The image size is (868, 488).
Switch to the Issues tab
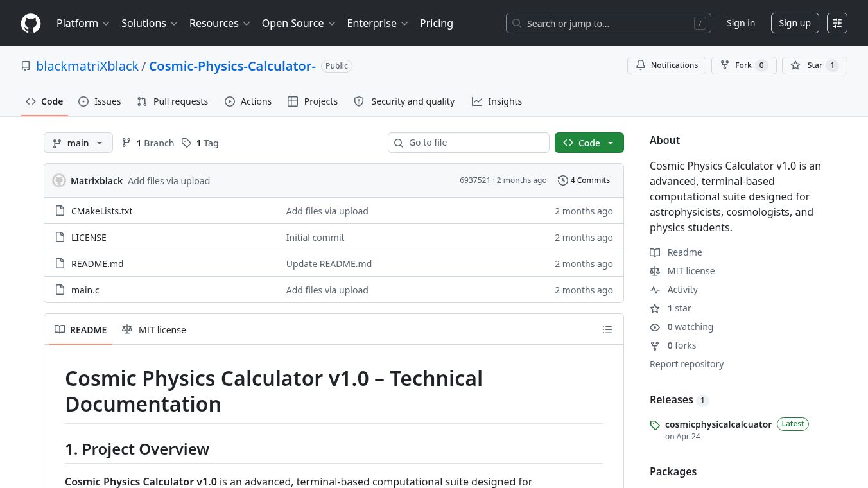coord(100,101)
